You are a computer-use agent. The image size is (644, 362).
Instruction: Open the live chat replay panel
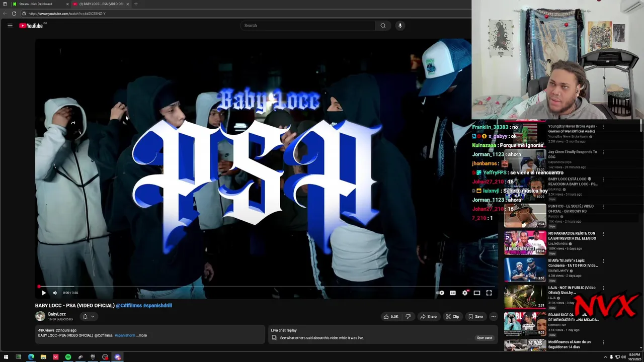[485, 338]
